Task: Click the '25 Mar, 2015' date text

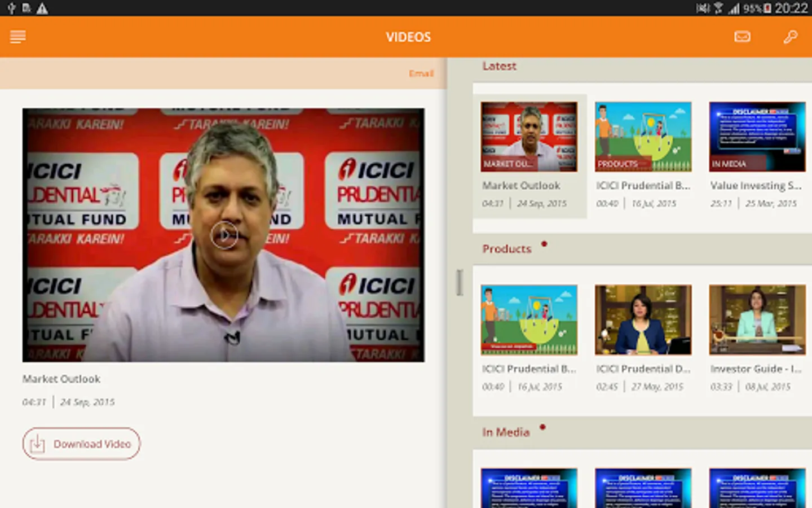Action: pyautogui.click(x=771, y=203)
